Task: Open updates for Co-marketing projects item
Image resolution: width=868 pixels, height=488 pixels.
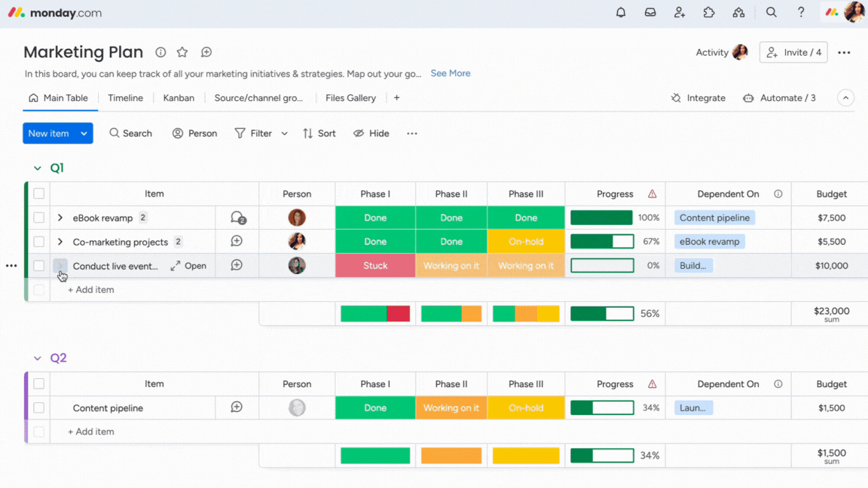Action: coord(237,242)
